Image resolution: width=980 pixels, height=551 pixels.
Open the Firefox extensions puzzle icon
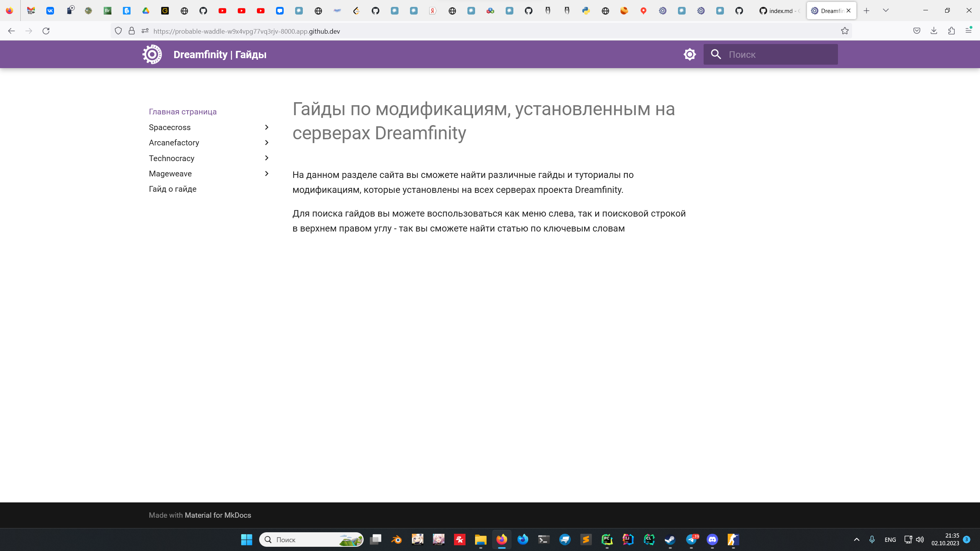[951, 31]
